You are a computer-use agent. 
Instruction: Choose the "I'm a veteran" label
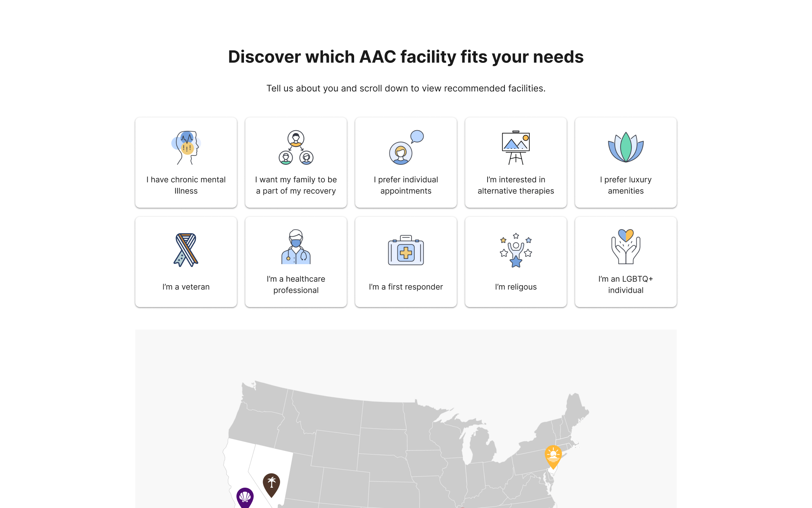[186, 287]
